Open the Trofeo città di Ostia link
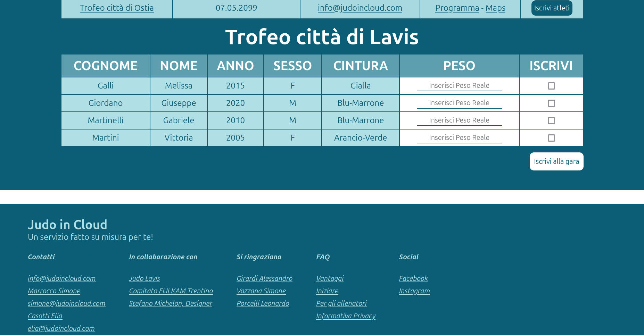 coord(117,8)
